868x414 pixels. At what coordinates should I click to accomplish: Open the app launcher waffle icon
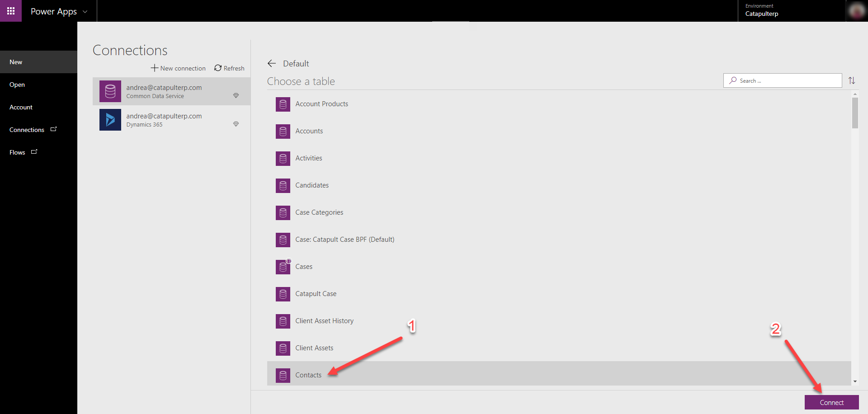click(11, 11)
